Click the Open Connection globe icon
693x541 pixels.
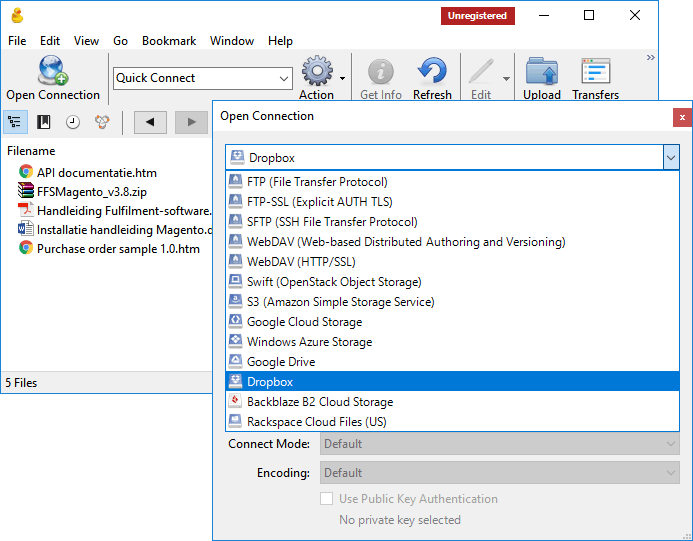click(53, 70)
